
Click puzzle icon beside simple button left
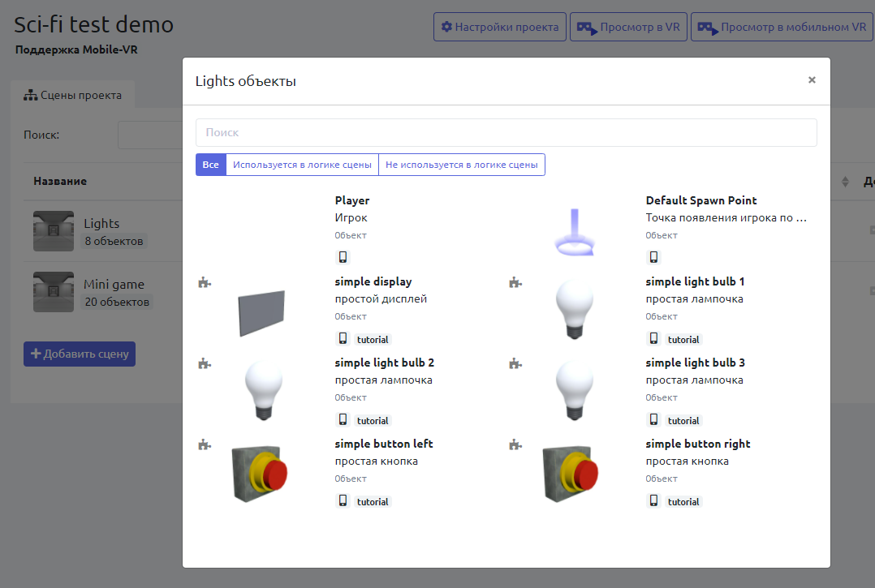(x=205, y=444)
